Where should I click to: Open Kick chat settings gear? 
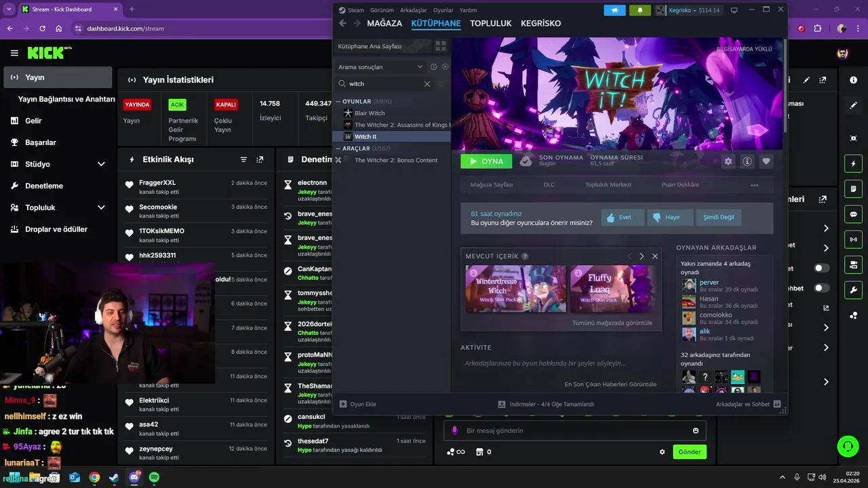point(663,452)
